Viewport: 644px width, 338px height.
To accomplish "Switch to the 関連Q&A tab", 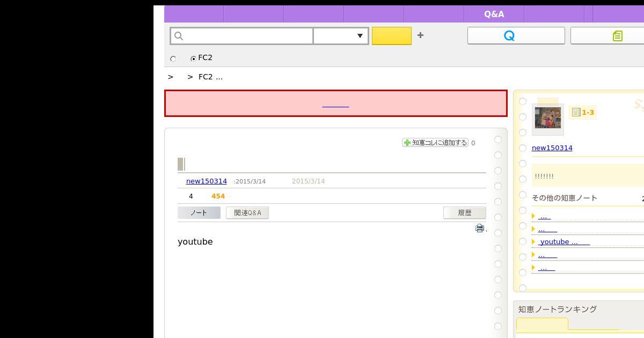I will (247, 213).
